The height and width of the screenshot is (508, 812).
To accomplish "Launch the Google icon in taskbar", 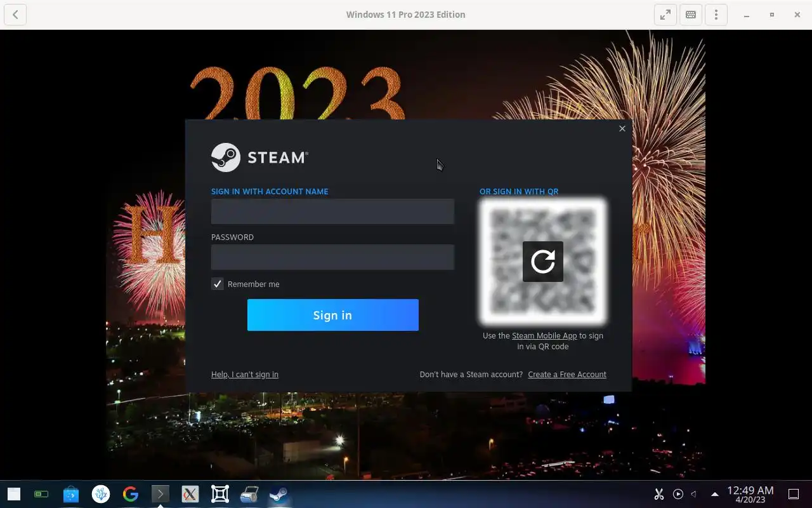I will 131,494.
